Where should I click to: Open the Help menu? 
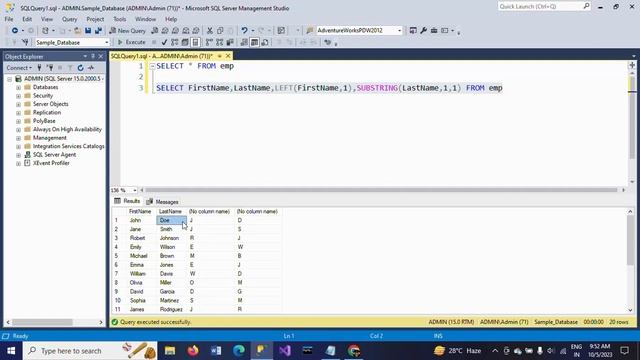click(x=171, y=19)
